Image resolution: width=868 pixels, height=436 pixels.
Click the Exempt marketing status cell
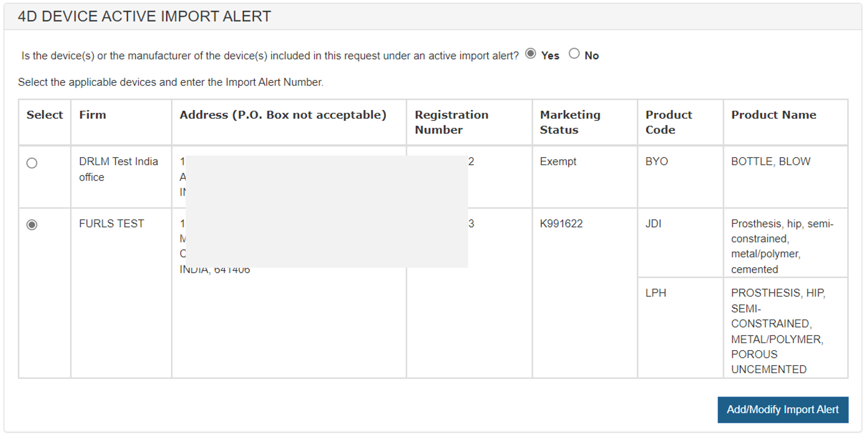pyautogui.click(x=558, y=162)
